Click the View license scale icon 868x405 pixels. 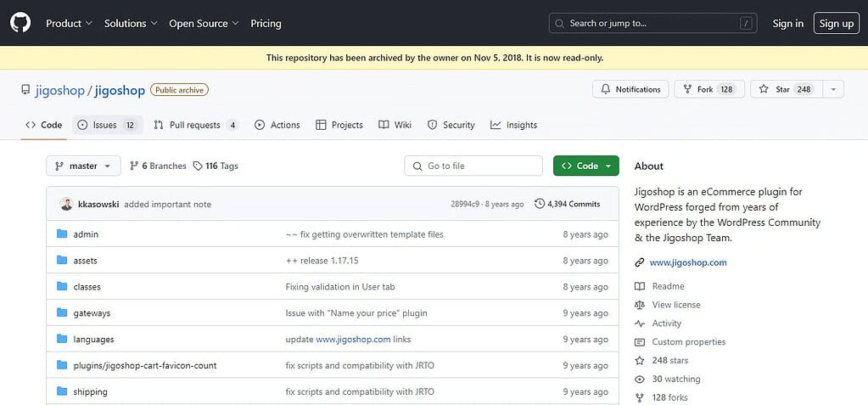(x=640, y=305)
